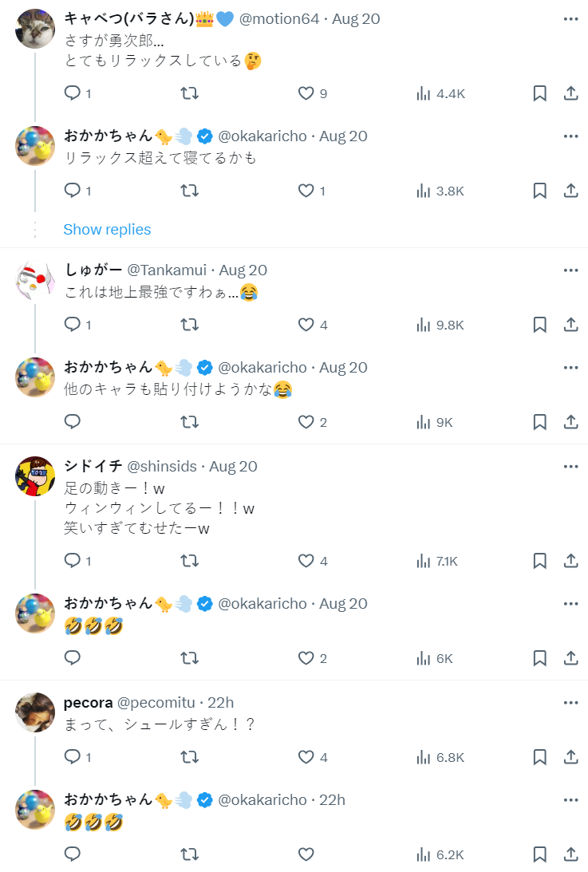Open more options on pecora's tweet

coord(570,702)
